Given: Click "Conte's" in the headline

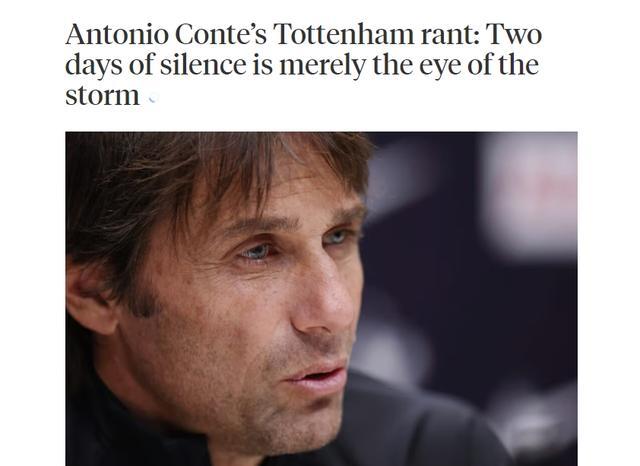Looking at the screenshot, I should 221,34.
